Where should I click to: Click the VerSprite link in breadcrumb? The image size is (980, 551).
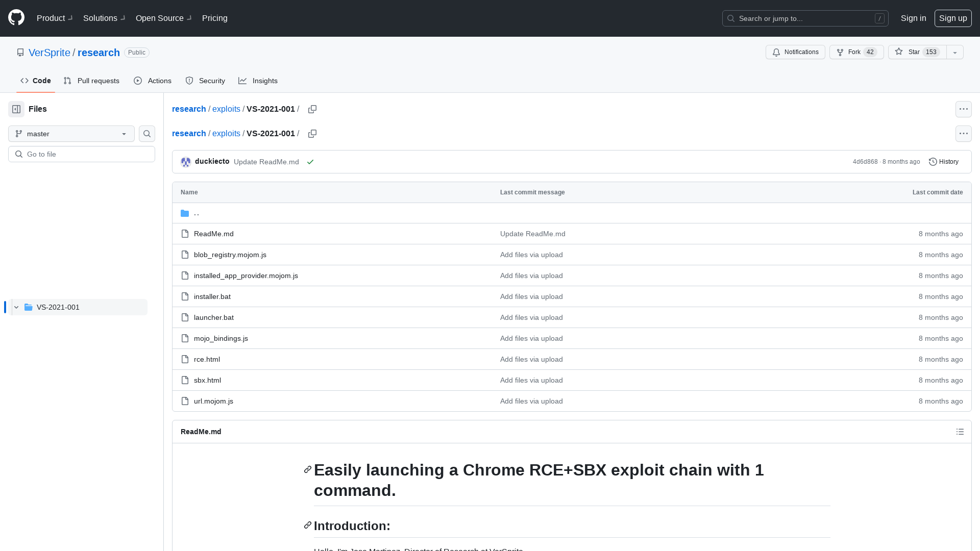pos(49,53)
